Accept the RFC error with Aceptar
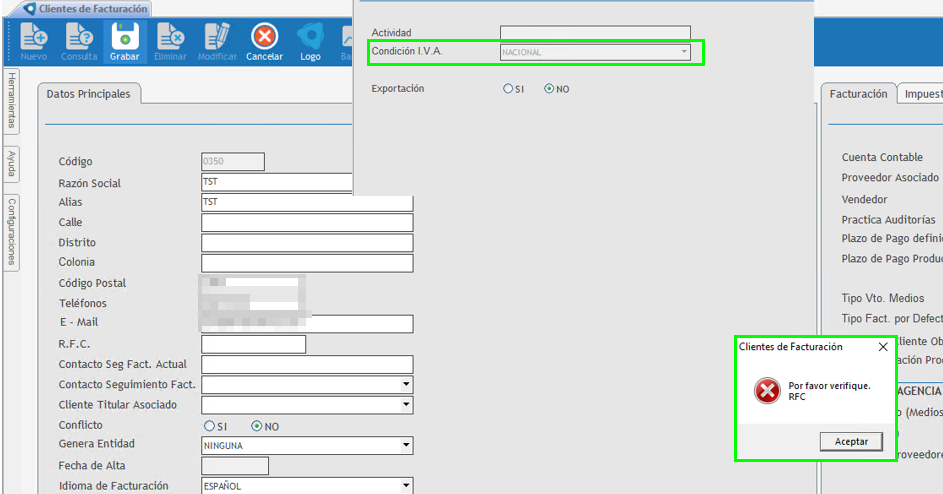This screenshot has width=943, height=494. pos(851,442)
